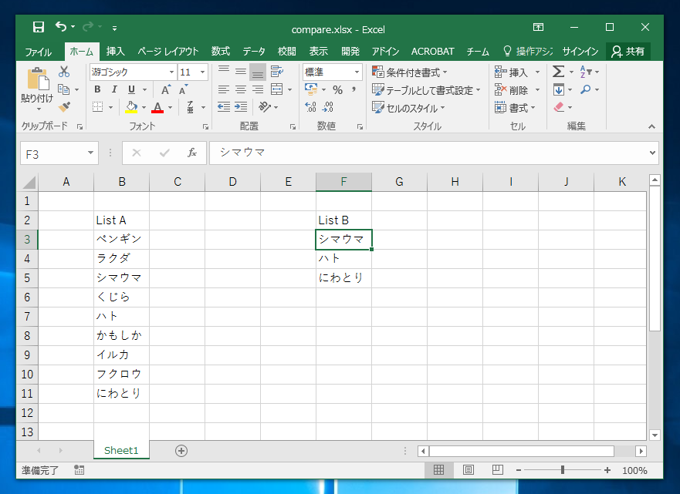Apply yellow fill color bucket

[131, 107]
